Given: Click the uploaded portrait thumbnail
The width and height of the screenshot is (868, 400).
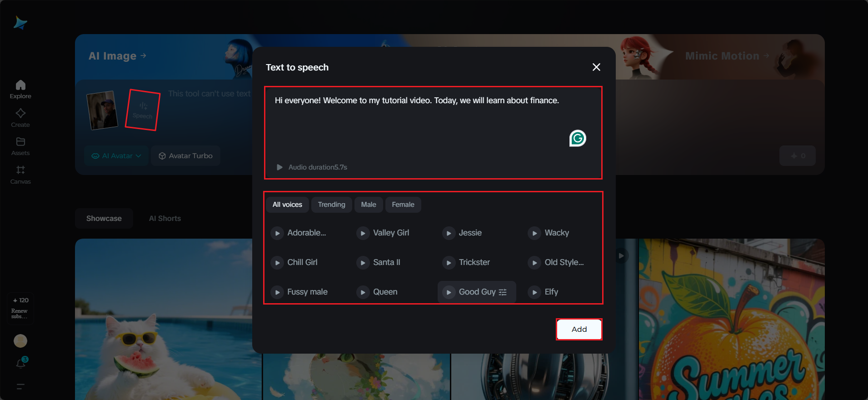Looking at the screenshot, I should [102, 110].
